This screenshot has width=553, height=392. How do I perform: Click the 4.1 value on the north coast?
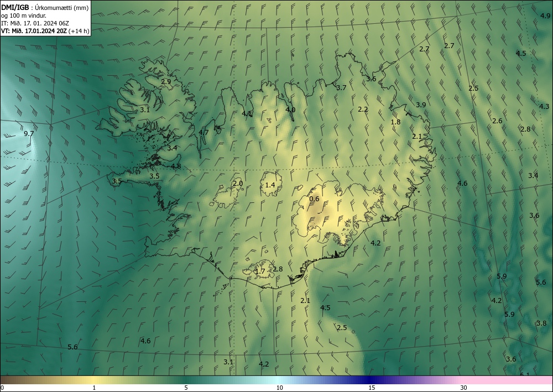[247, 113]
